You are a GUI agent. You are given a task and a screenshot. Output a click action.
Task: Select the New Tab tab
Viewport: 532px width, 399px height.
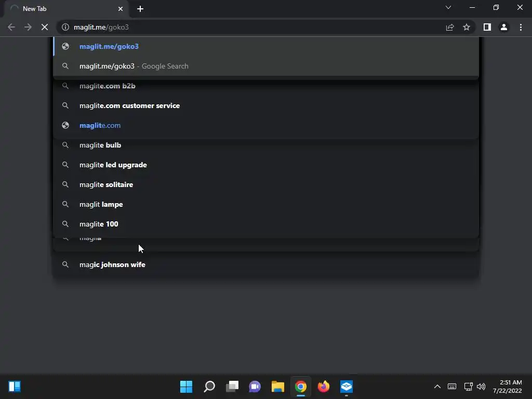tap(66, 9)
